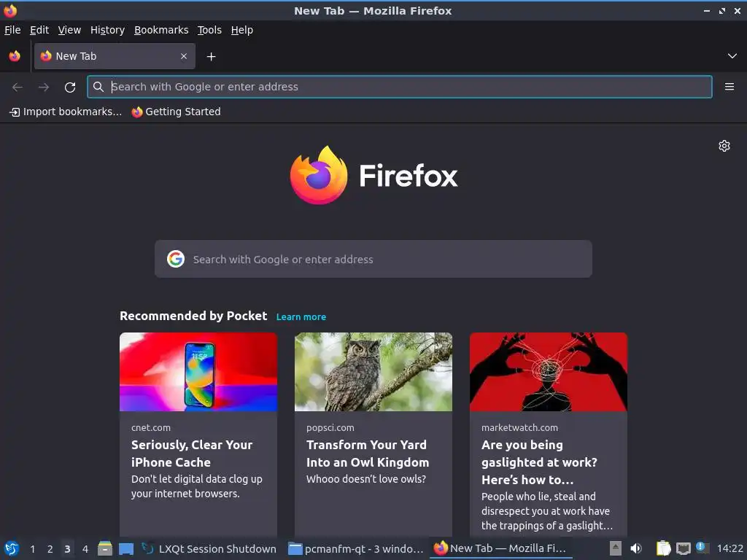Click the taskbar clock showing 14:22
This screenshot has height=560, width=747.
[729, 548]
